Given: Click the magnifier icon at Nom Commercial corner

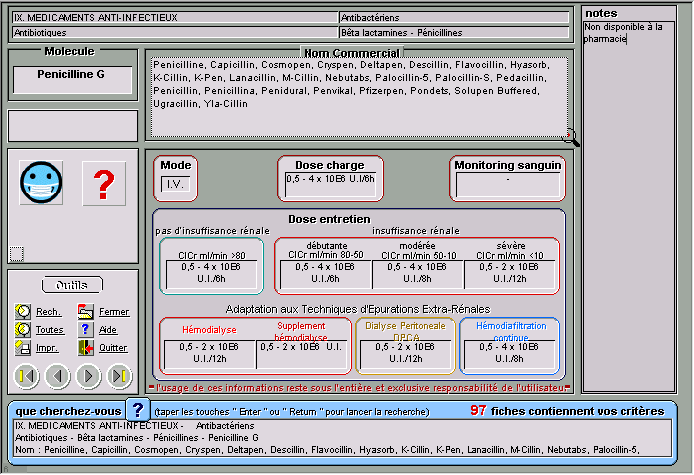Looking at the screenshot, I should (x=571, y=138).
